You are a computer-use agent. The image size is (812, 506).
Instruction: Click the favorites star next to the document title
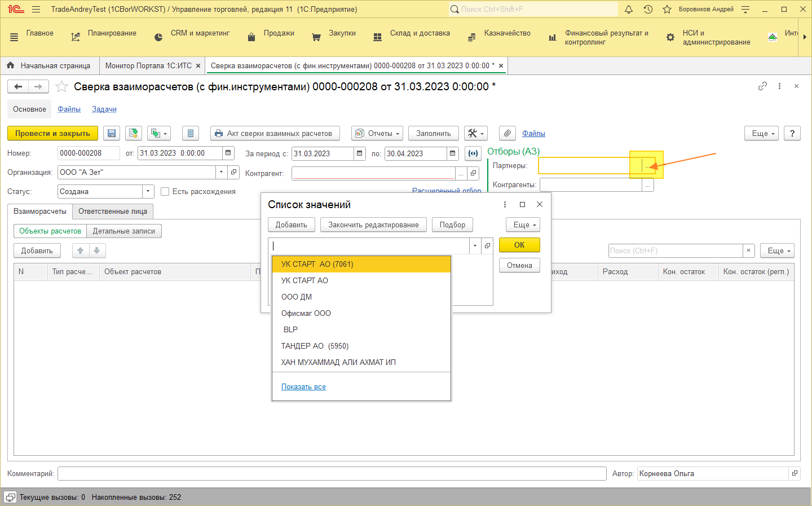coord(61,87)
